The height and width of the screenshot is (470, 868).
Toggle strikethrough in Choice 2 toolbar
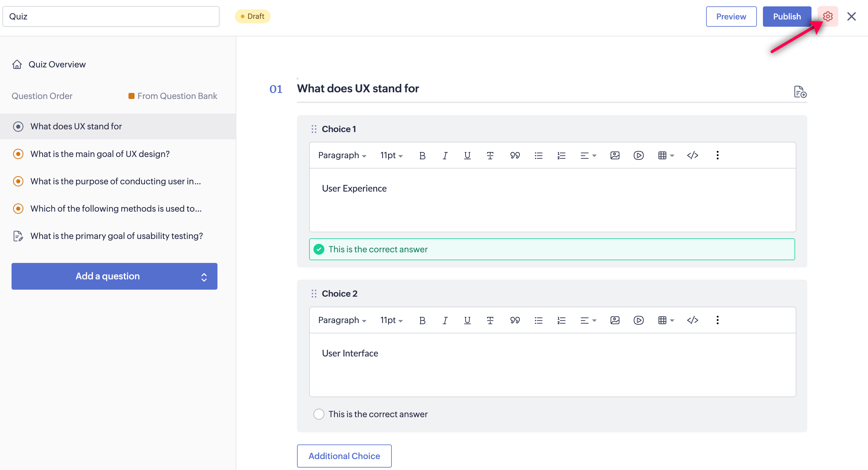490,320
